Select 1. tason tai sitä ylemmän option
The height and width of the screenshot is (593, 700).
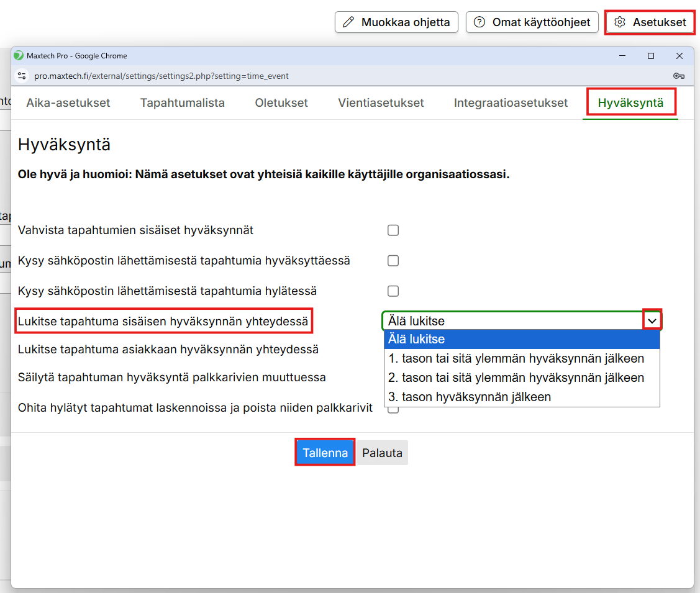pyautogui.click(x=516, y=358)
